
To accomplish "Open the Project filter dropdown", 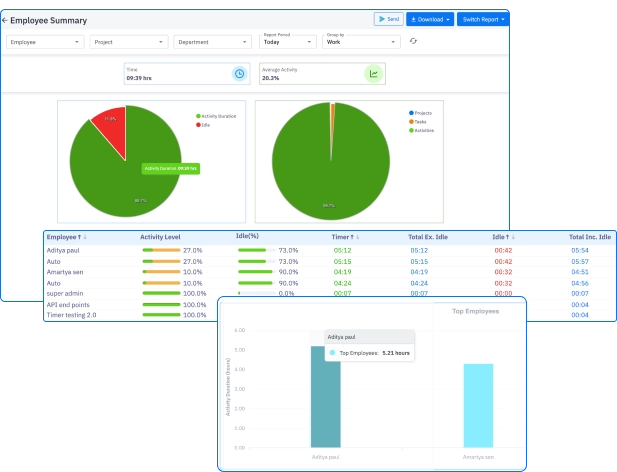I will click(129, 42).
